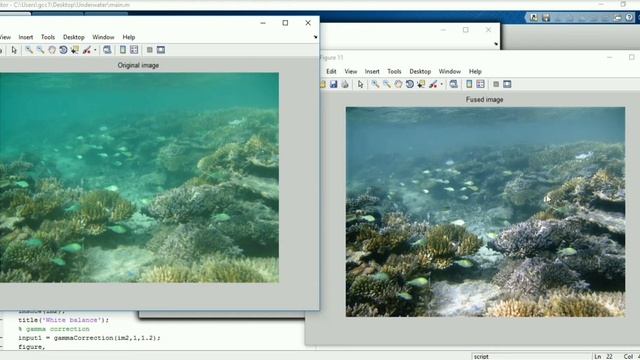Select Edit Plot arrow in Original image window
The width and height of the screenshot is (640, 360).
[14, 50]
